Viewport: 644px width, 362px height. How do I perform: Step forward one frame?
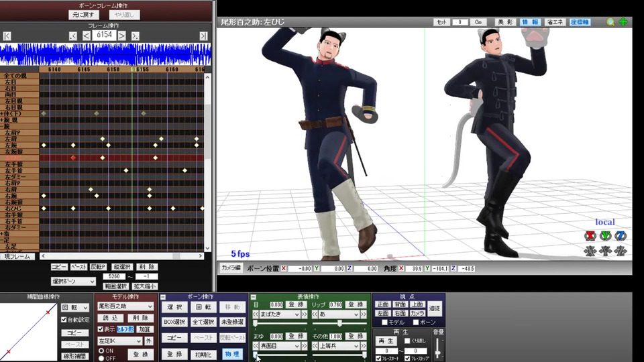[121, 36]
